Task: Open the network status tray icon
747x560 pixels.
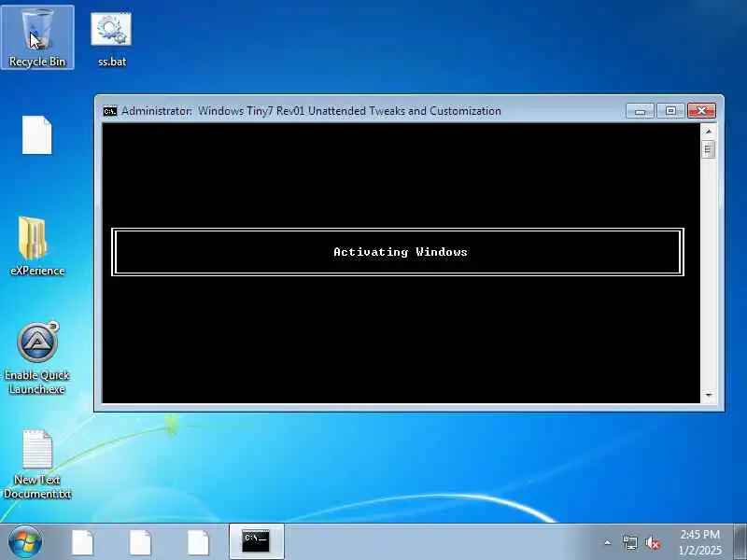Action: (629, 542)
